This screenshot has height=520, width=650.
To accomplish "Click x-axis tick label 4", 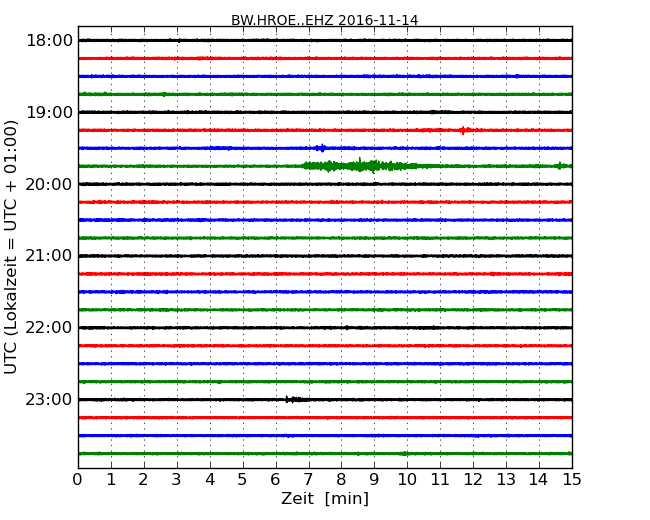I will click(x=210, y=479).
